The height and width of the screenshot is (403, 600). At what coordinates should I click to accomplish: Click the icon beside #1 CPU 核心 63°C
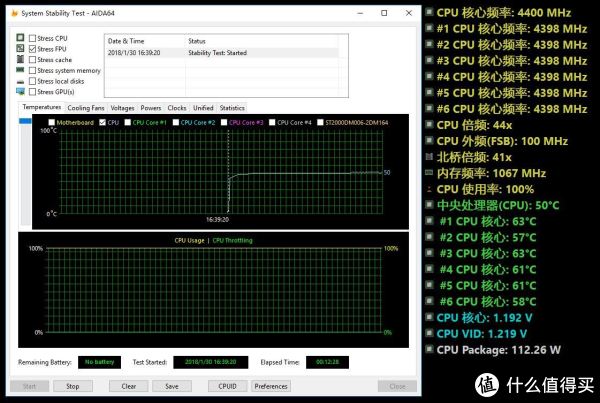429,221
